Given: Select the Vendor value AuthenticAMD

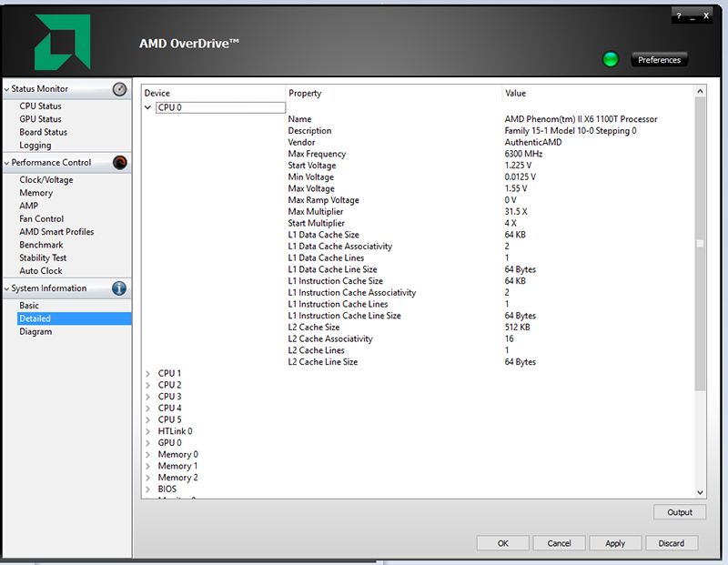Looking at the screenshot, I should pos(533,143).
